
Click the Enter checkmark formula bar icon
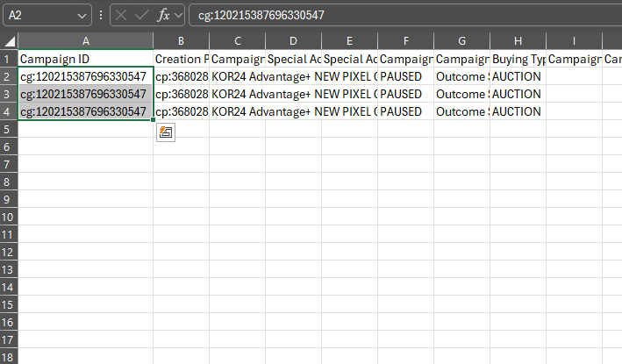click(142, 15)
